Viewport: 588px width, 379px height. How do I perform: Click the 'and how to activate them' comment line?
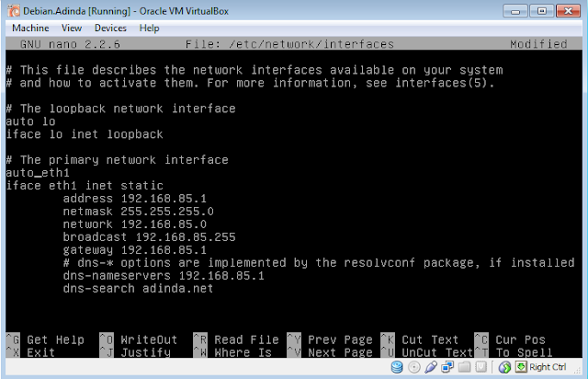point(251,83)
